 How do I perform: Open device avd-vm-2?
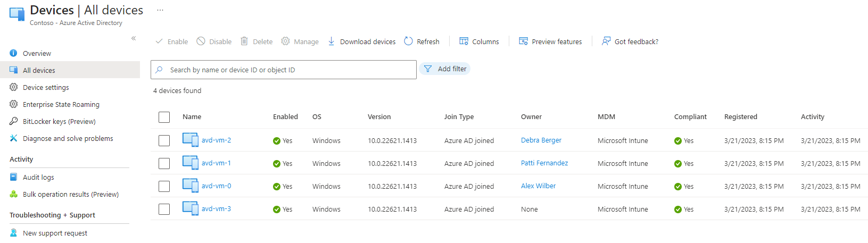[216, 140]
